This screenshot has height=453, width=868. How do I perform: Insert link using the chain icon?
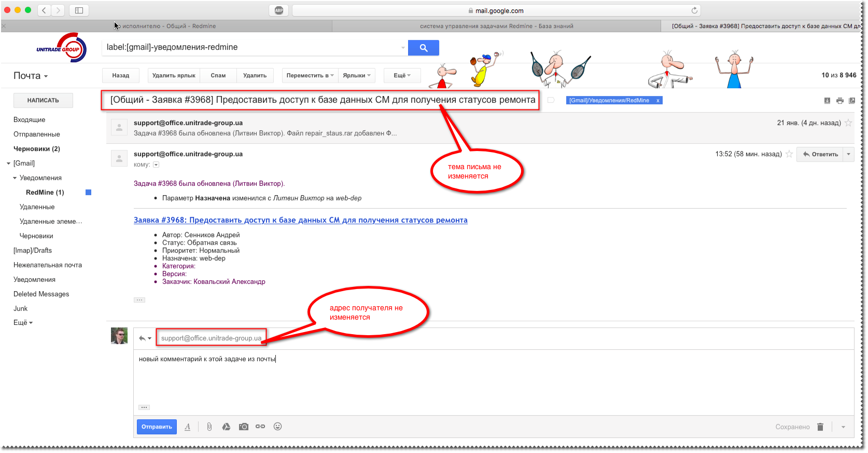coord(260,427)
